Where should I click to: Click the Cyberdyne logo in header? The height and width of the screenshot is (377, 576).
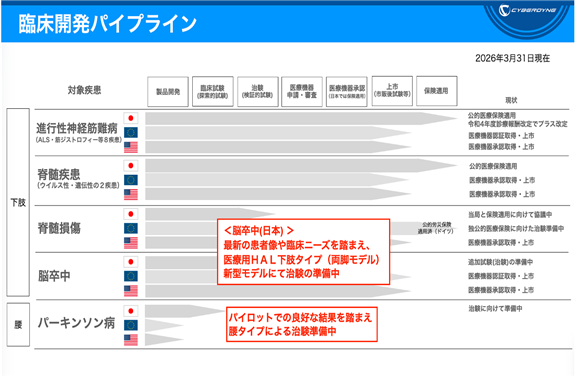527,11
